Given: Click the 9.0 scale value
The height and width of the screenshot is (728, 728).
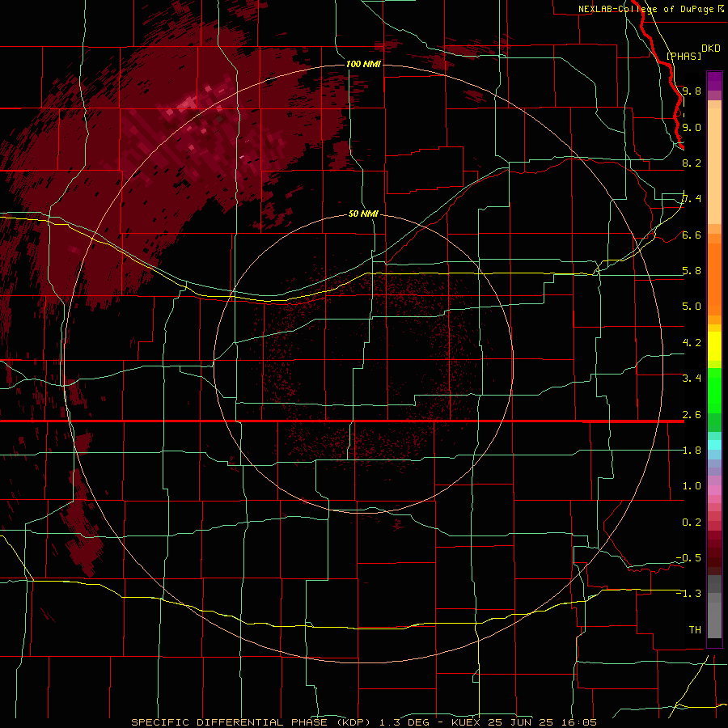Looking at the screenshot, I should coord(692,127).
